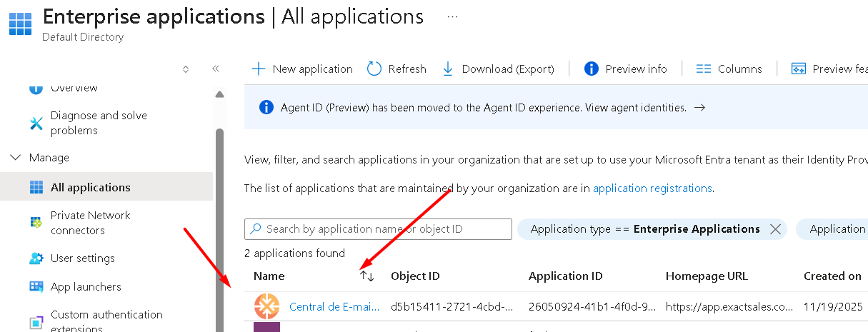Image resolution: width=868 pixels, height=332 pixels.
Task: Click the Preview features icon
Action: click(x=799, y=69)
